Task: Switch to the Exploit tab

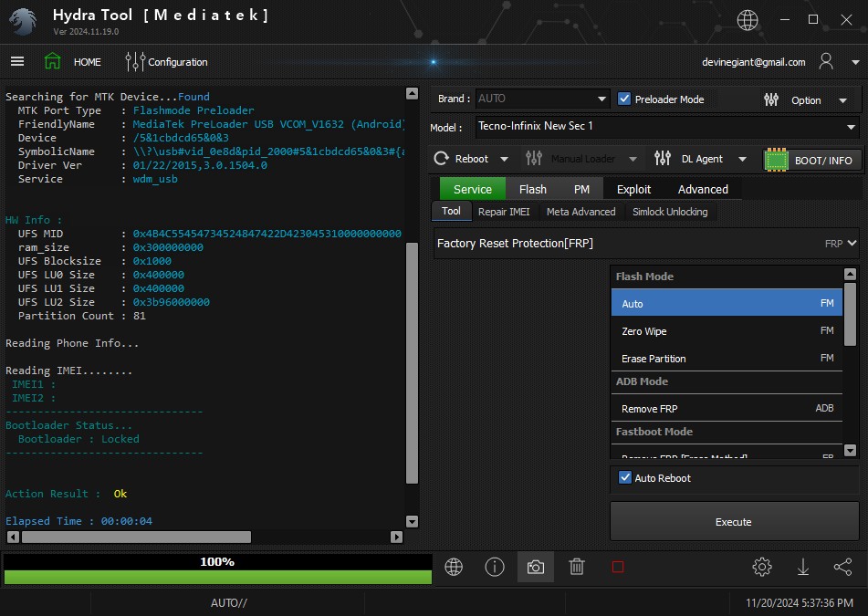Action: (x=633, y=189)
